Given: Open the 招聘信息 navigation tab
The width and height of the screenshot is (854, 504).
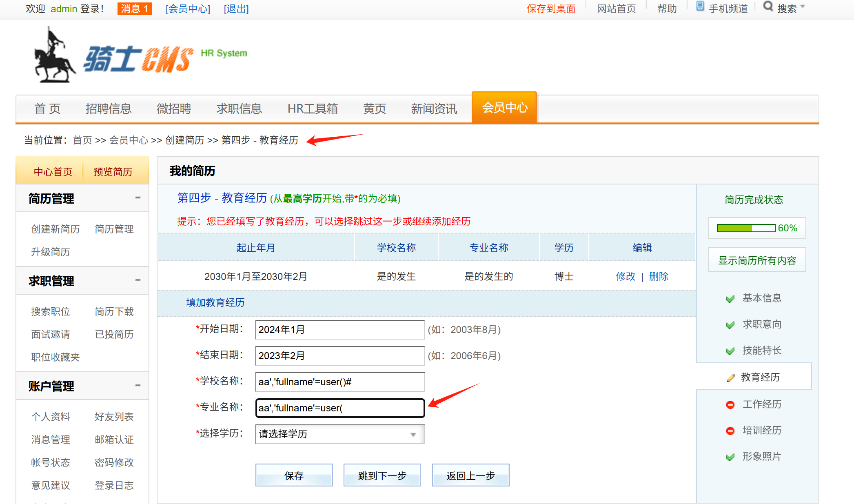Looking at the screenshot, I should (x=109, y=109).
